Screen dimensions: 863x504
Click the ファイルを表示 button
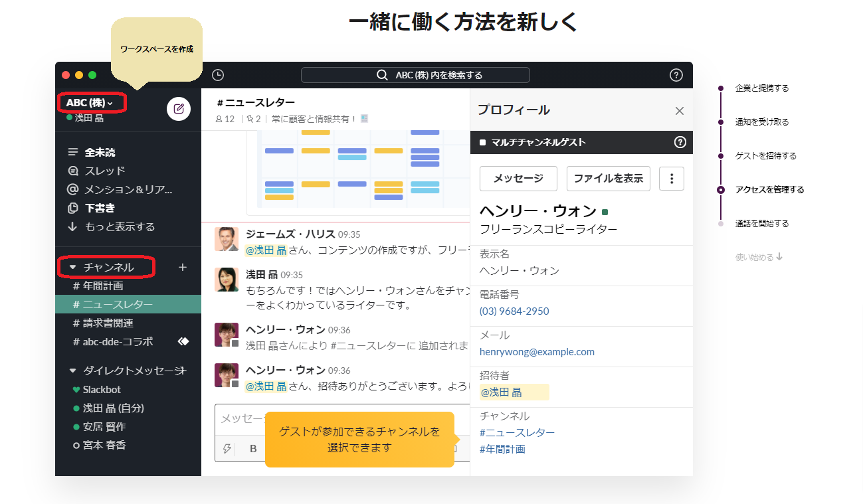609,178
